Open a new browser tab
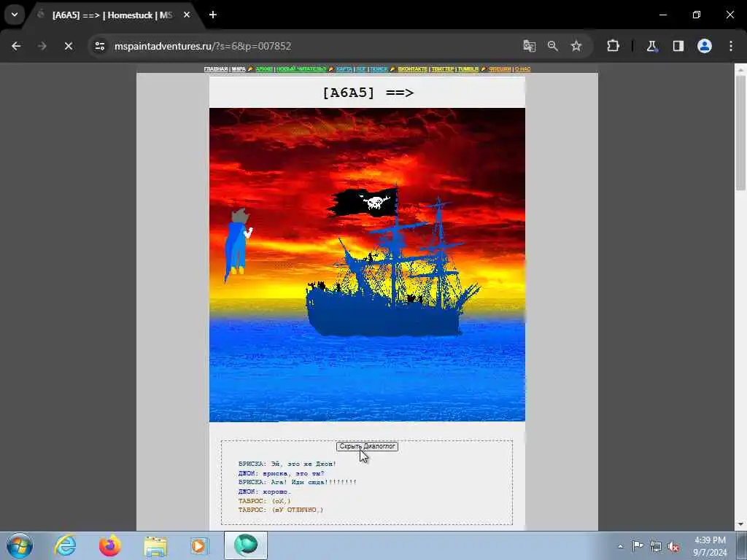This screenshot has height=560, width=747. click(x=213, y=15)
